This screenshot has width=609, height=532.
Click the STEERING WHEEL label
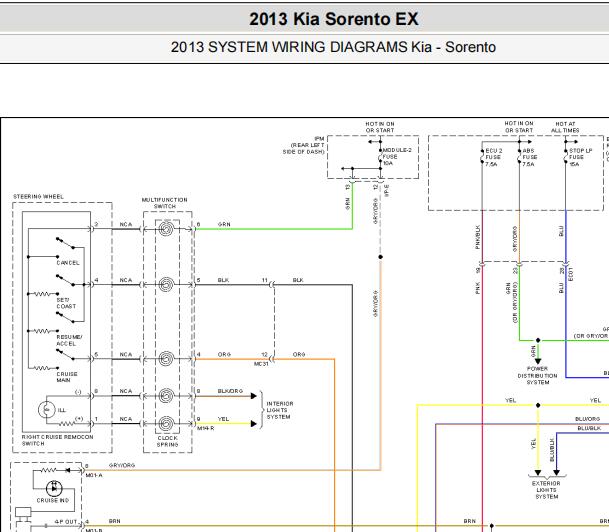coord(38,197)
